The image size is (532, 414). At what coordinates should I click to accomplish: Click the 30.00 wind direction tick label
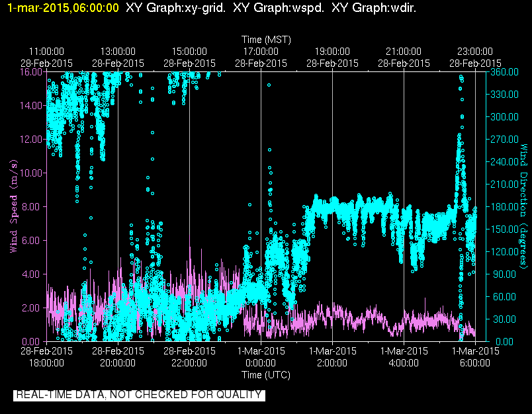click(x=504, y=319)
